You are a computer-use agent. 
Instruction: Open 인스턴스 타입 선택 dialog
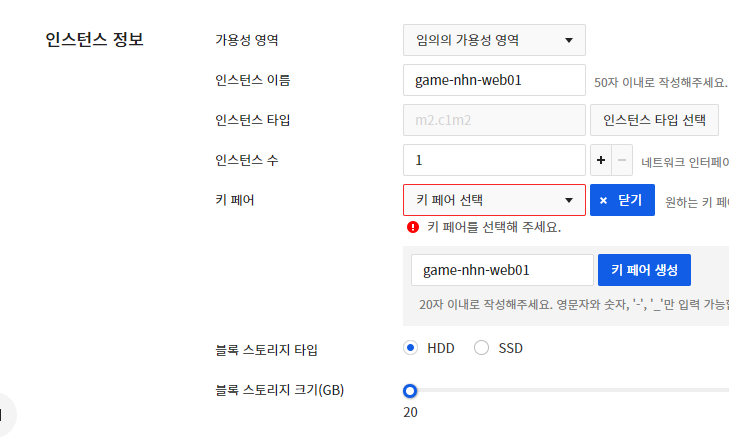654,120
